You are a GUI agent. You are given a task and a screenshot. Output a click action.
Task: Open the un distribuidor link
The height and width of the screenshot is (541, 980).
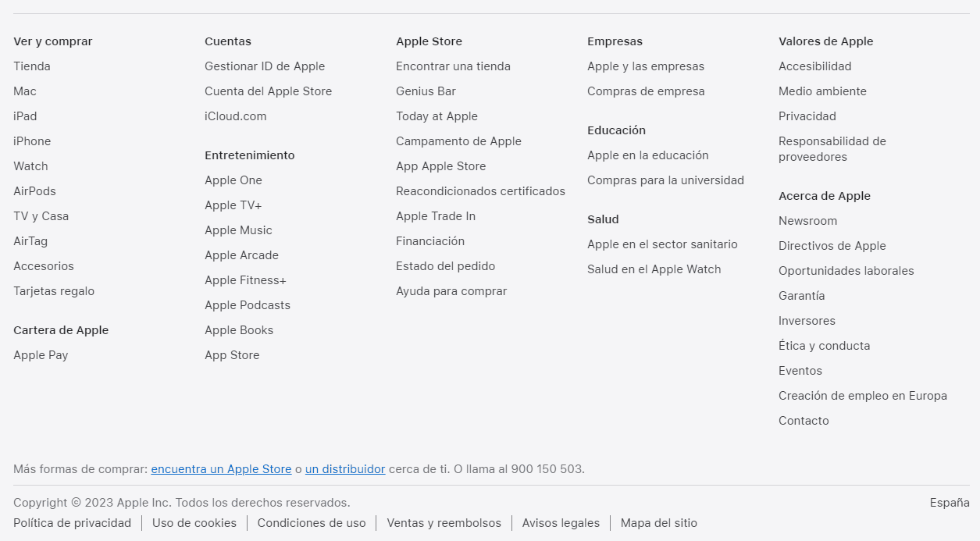(x=344, y=469)
